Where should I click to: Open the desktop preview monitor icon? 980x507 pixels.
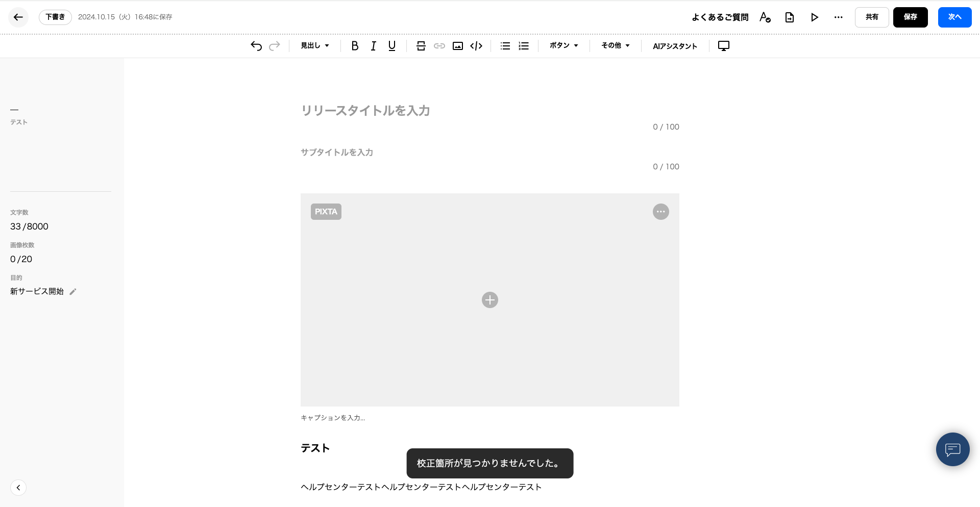click(x=723, y=46)
